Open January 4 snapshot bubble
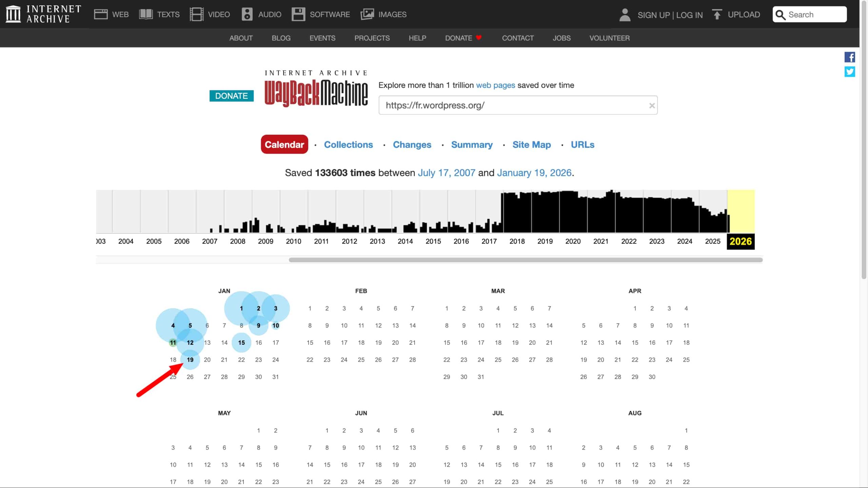The width and height of the screenshot is (868, 488). [x=173, y=325]
